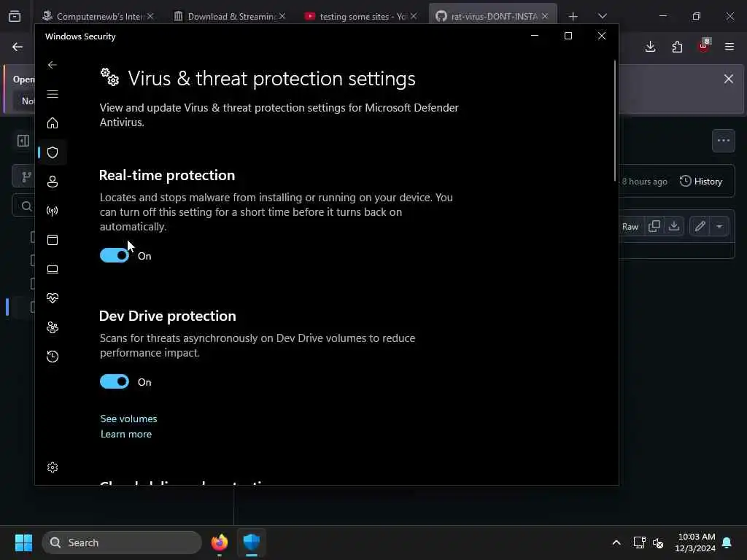Screen dimensions: 747x560
Task: Open Firefox View icon in tab bar
Action: pyautogui.click(x=15, y=17)
